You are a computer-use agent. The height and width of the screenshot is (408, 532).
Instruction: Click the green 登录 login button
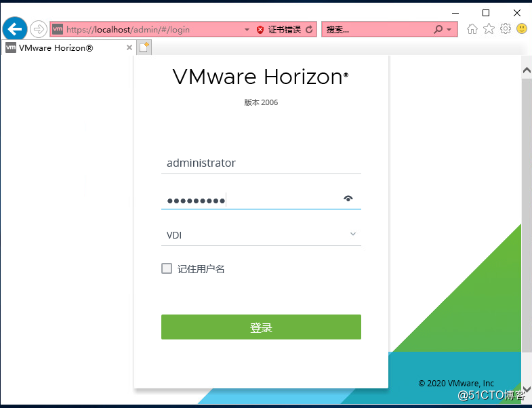coord(261,327)
